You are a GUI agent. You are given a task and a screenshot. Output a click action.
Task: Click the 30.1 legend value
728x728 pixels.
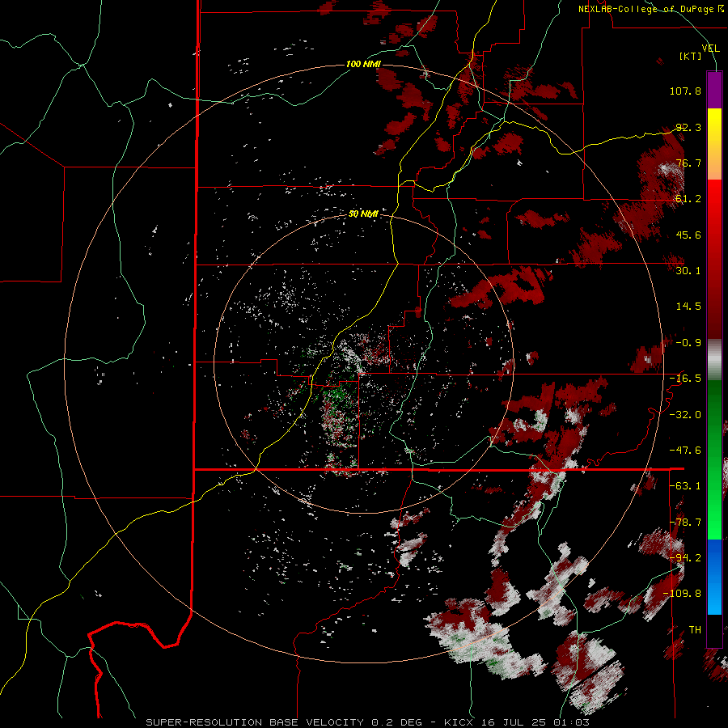click(x=688, y=270)
